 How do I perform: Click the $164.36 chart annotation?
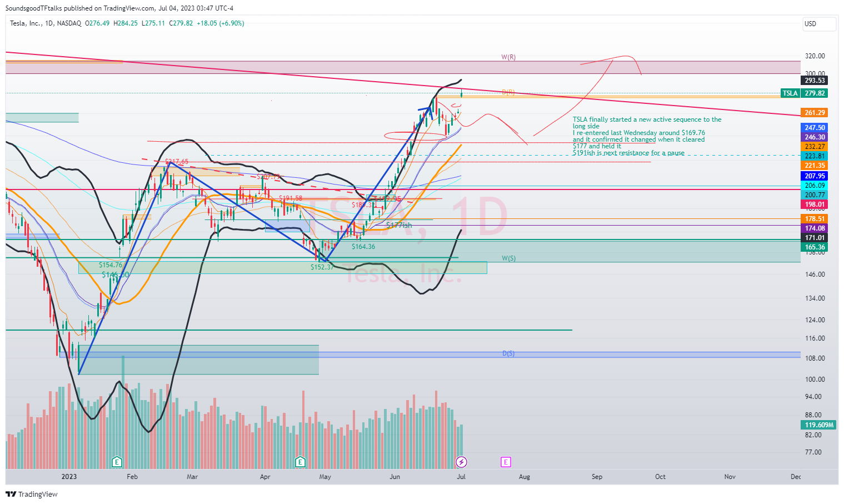[x=363, y=247]
